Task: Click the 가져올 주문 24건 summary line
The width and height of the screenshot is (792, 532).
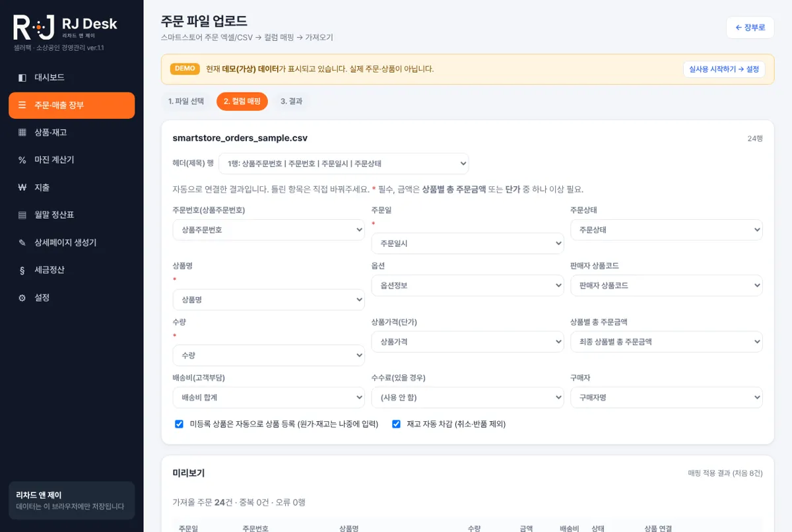Action: pyautogui.click(x=238, y=502)
